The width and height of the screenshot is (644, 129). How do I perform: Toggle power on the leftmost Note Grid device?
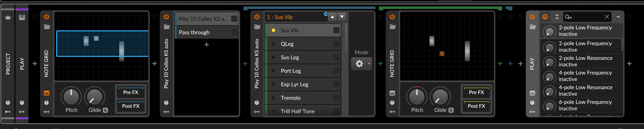[46, 17]
